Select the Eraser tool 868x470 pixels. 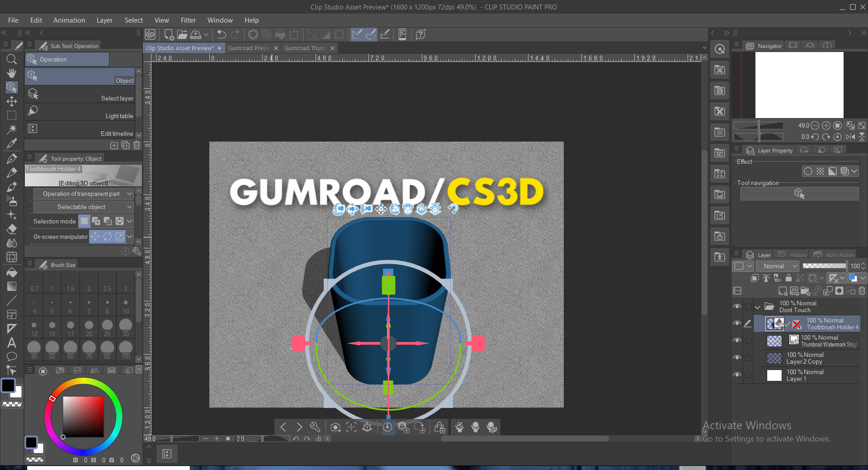tap(12, 229)
